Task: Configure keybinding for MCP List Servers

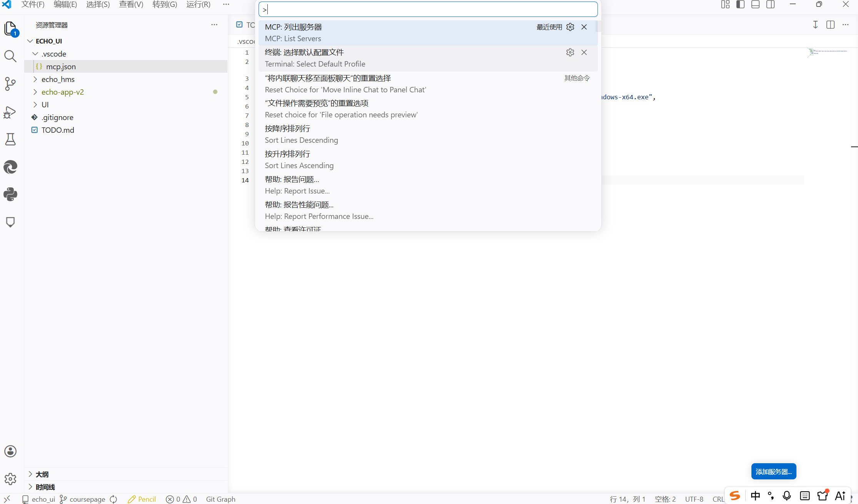Action: click(570, 27)
